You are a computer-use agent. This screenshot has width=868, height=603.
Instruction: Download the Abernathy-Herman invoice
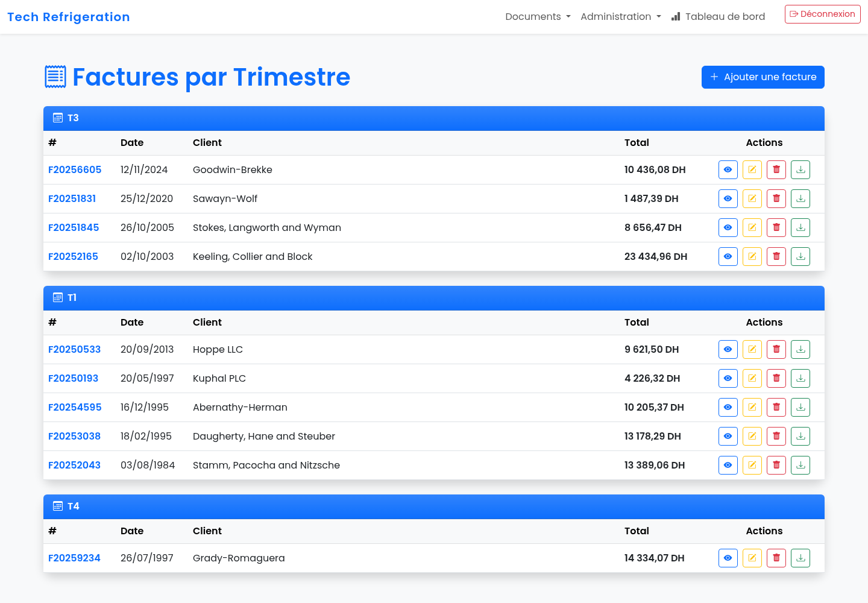point(800,408)
